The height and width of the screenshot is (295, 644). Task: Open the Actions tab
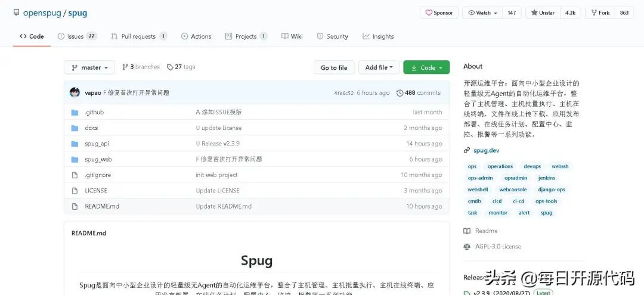pyautogui.click(x=196, y=36)
